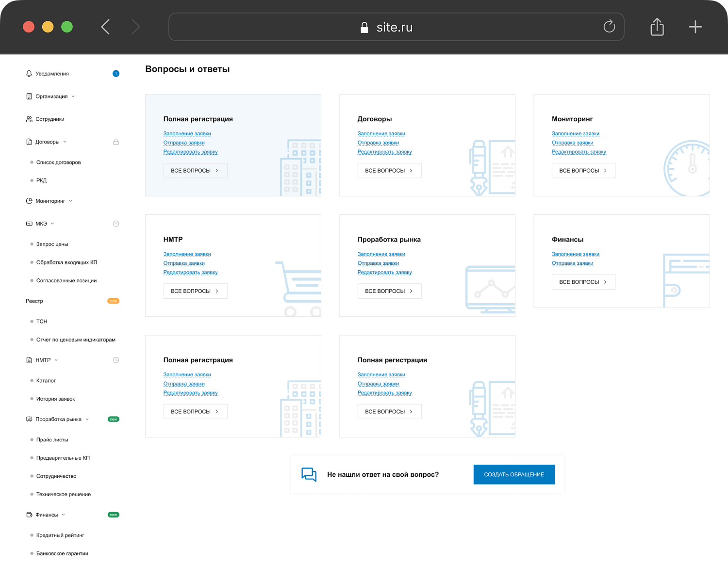
Task: Click Все вопросы button in Мониторинг card
Action: point(583,171)
